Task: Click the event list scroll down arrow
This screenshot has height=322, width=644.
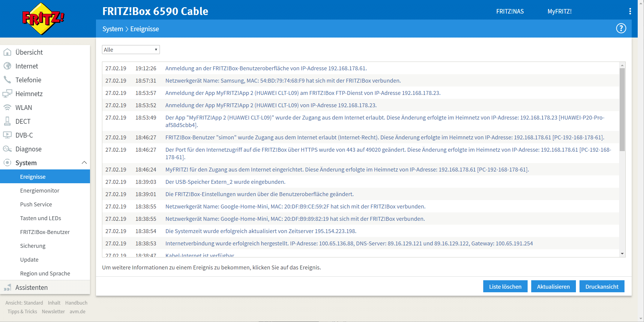Action: pos(622,254)
